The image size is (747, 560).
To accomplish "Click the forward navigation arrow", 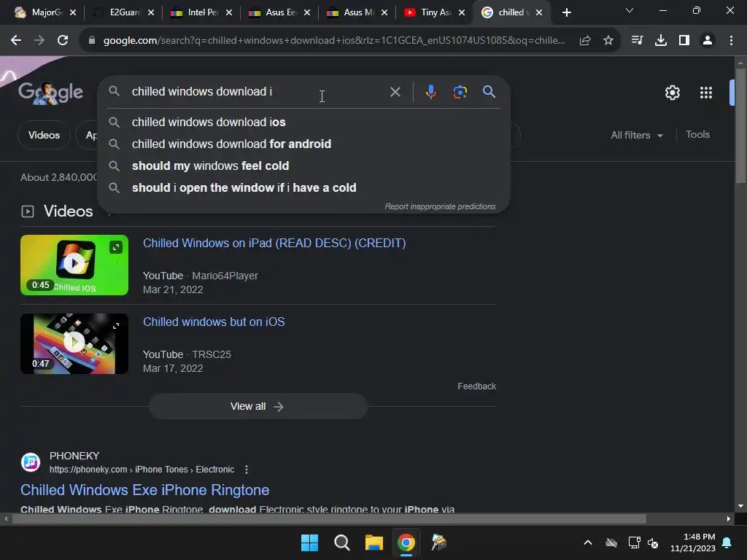I will pyautogui.click(x=39, y=41).
